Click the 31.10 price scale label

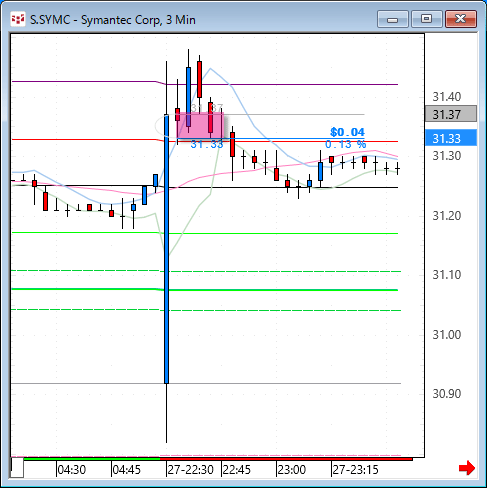click(x=447, y=275)
